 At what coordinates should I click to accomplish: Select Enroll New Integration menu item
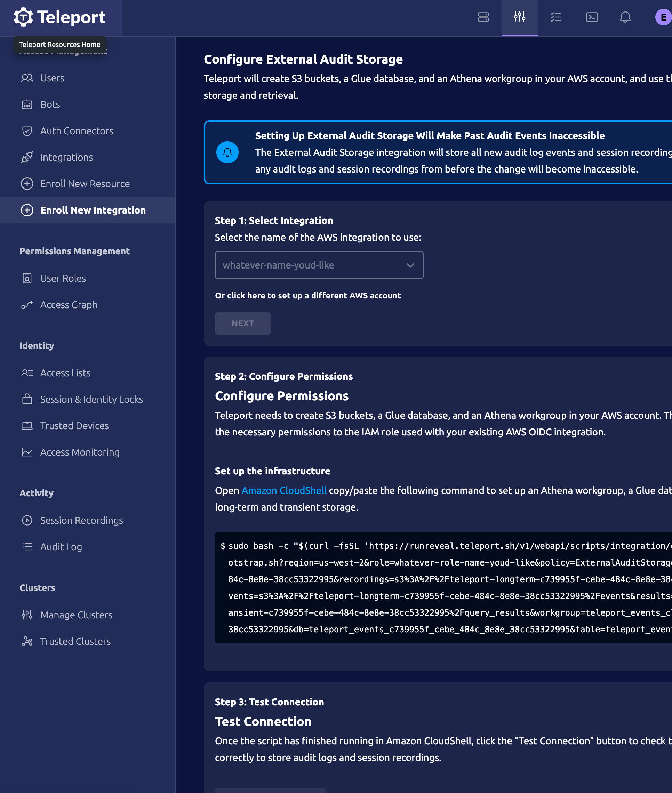tap(93, 210)
